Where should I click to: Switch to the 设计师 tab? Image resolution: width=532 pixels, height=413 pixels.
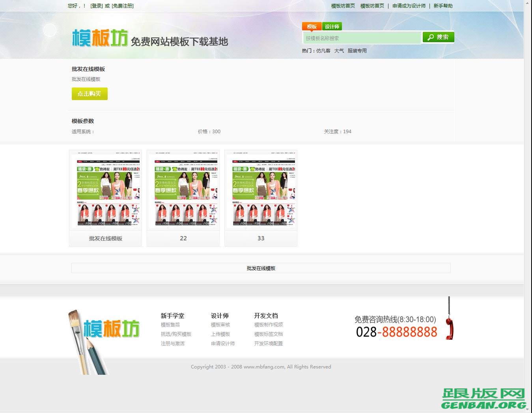[332, 26]
